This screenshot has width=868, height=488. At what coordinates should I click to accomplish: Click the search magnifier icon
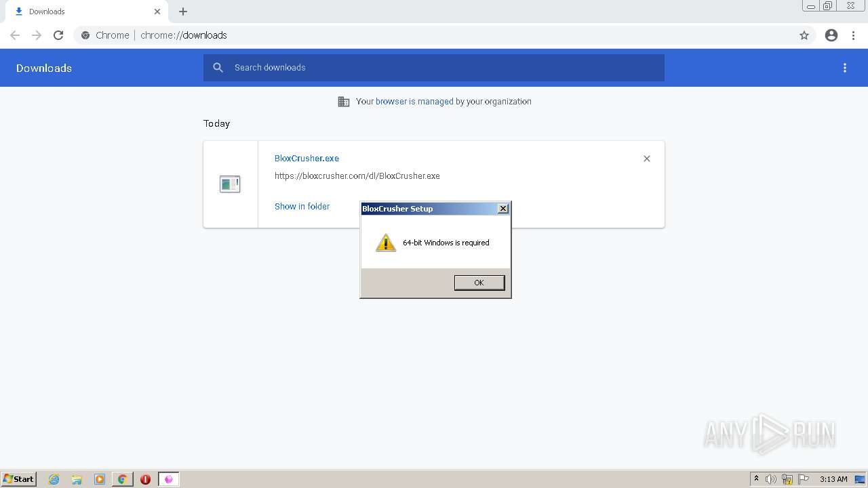218,68
